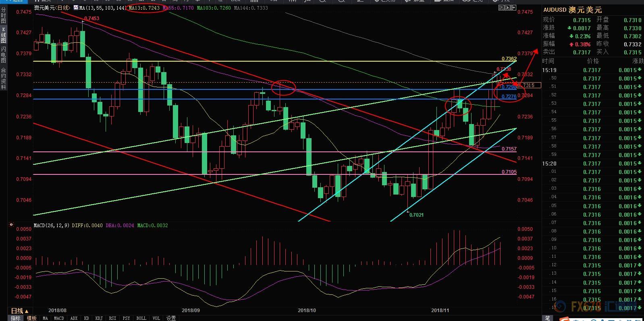Click the MA55:0.7170 legend value

pyautogui.click(x=178, y=8)
